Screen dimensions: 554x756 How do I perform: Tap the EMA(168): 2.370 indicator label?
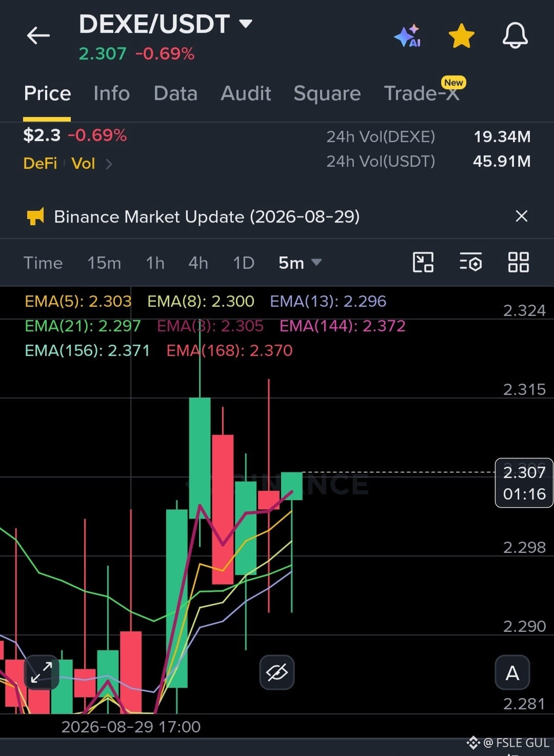(229, 350)
